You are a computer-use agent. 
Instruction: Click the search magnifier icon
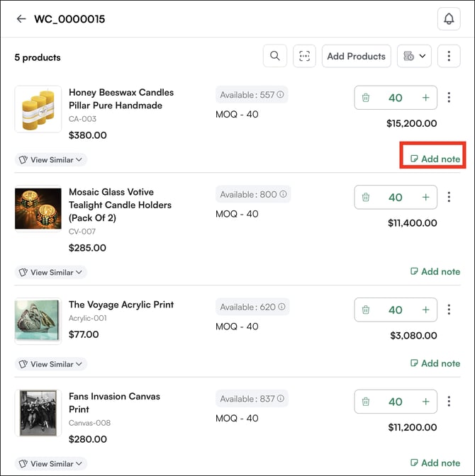coord(275,56)
